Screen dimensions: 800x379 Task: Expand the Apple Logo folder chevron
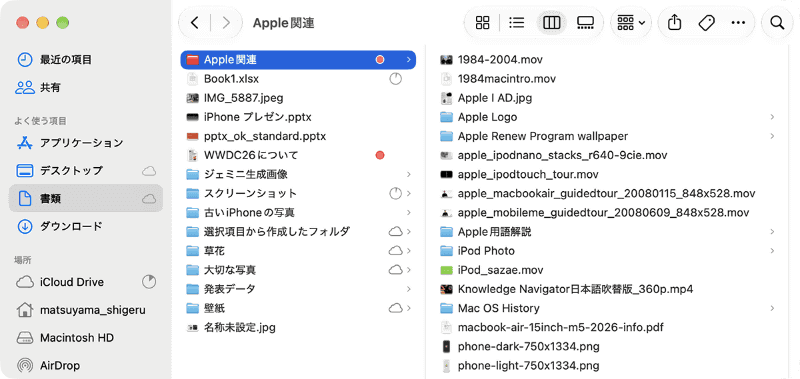coord(772,117)
